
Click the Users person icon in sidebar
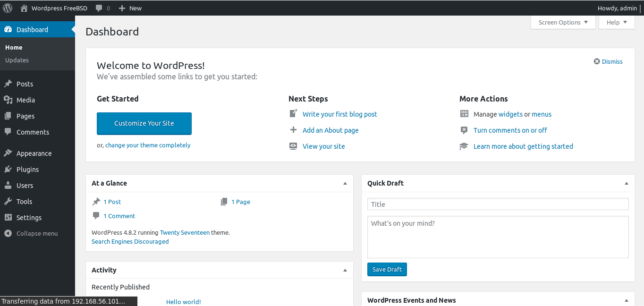(x=8, y=185)
